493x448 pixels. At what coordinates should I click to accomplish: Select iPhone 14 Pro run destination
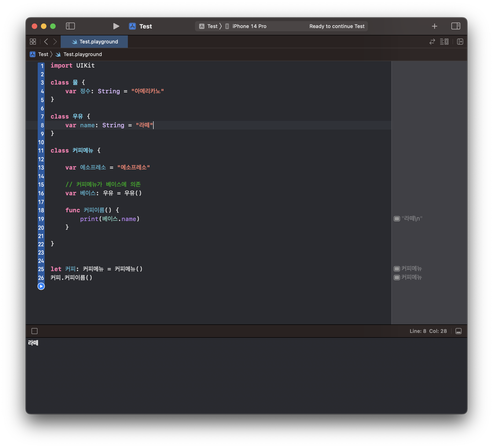click(x=249, y=26)
